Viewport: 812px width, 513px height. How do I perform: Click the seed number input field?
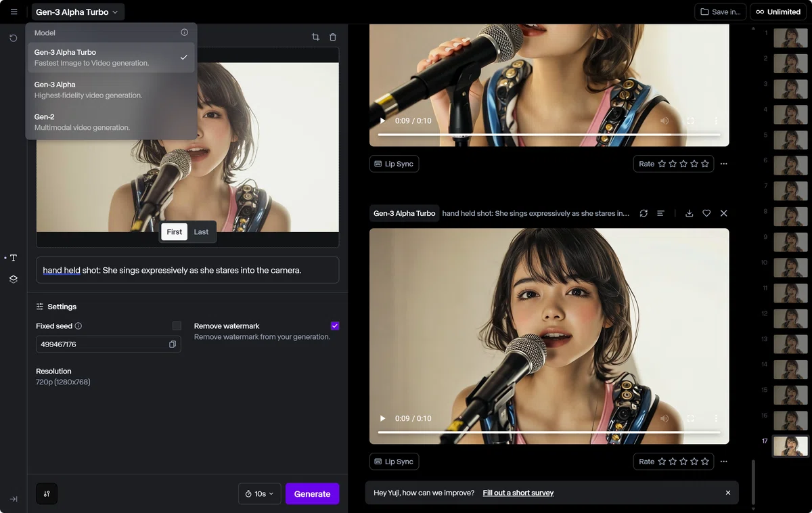pyautogui.click(x=108, y=344)
